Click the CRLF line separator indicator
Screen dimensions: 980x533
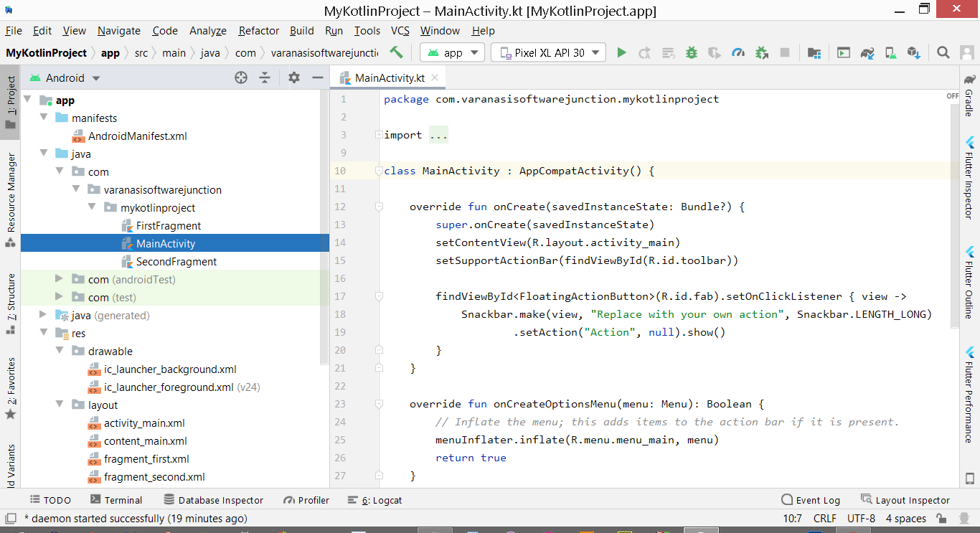point(824,518)
